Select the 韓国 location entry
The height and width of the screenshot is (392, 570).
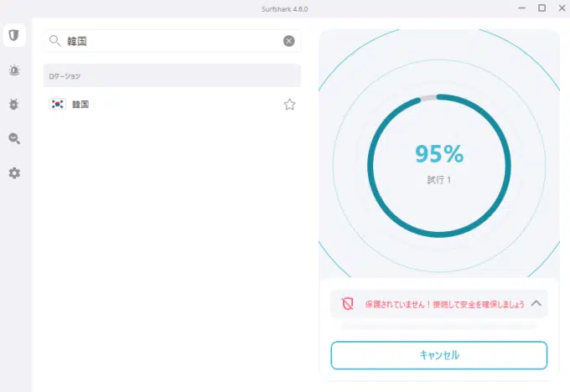pos(172,105)
